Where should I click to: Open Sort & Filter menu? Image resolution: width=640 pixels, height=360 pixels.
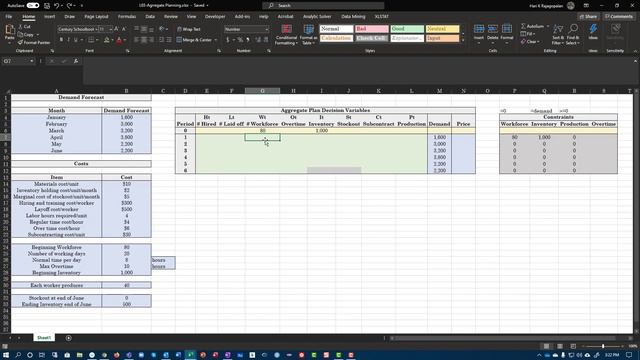pos(558,34)
